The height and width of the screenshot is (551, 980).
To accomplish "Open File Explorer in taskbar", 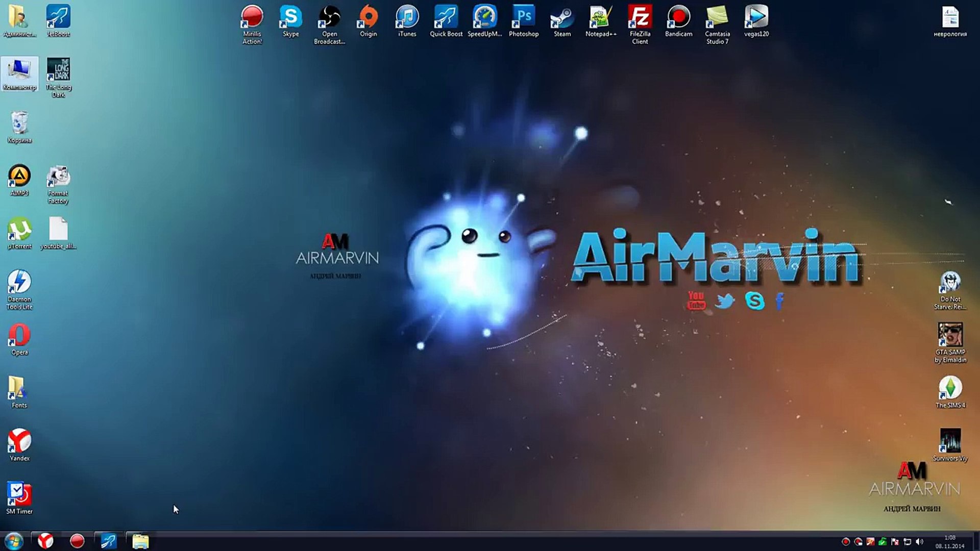I will (140, 541).
